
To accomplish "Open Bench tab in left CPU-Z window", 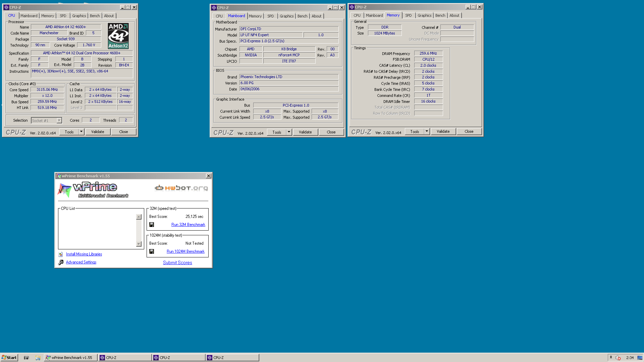I will click(x=95, y=16).
